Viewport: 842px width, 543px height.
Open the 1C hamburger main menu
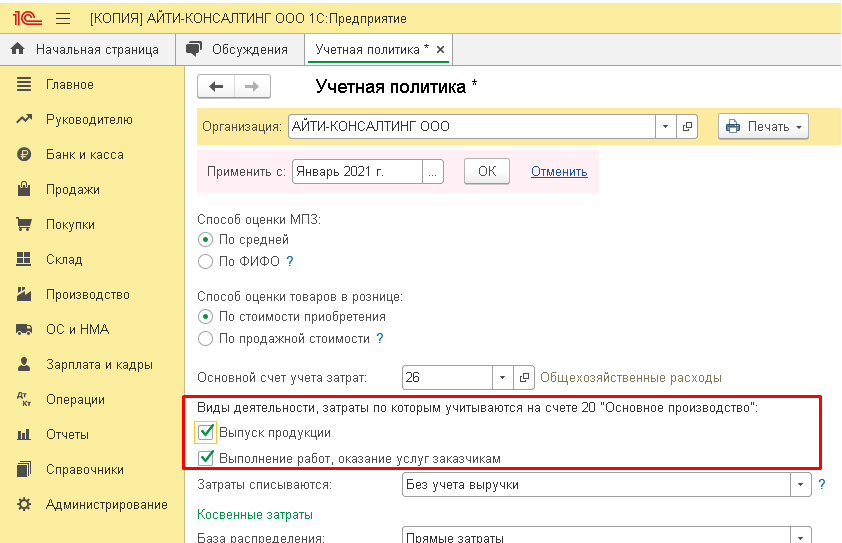[63, 19]
